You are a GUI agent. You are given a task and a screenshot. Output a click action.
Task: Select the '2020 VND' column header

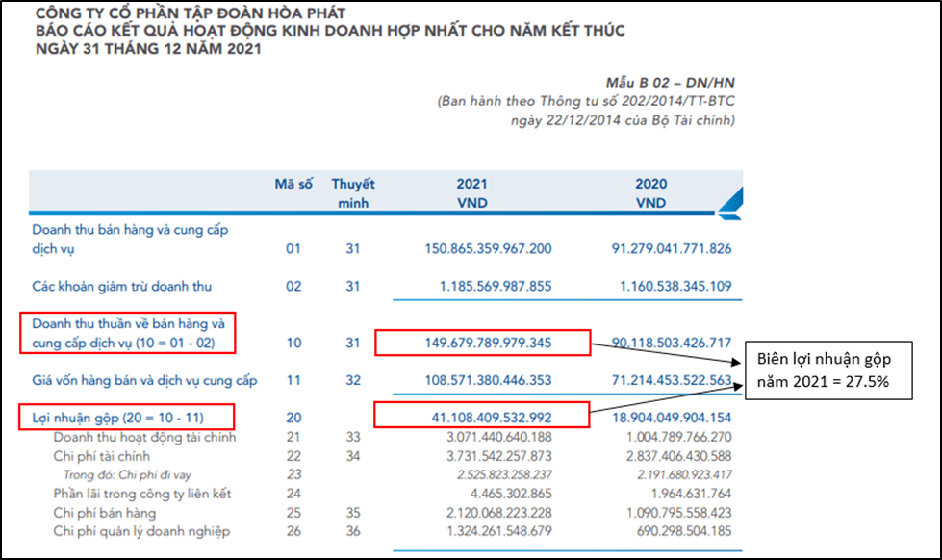click(x=651, y=193)
